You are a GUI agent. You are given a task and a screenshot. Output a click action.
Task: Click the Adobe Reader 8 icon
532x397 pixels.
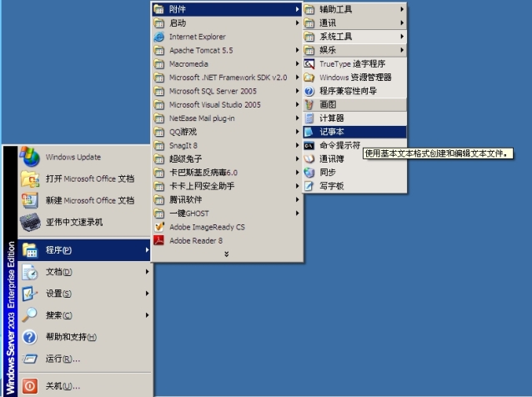point(158,240)
